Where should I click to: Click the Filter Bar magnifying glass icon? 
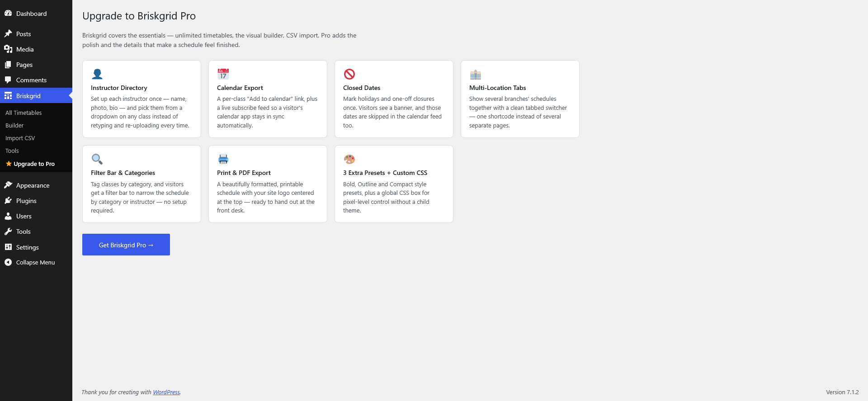click(97, 159)
